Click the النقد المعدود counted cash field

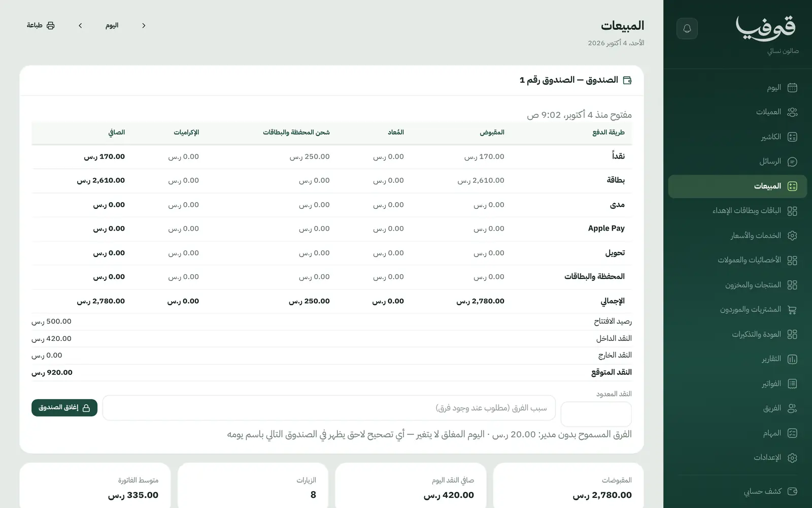coord(596,414)
